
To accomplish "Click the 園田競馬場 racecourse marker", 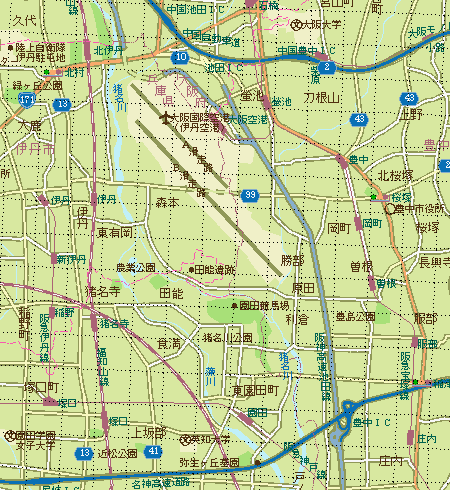I will click(x=235, y=306).
